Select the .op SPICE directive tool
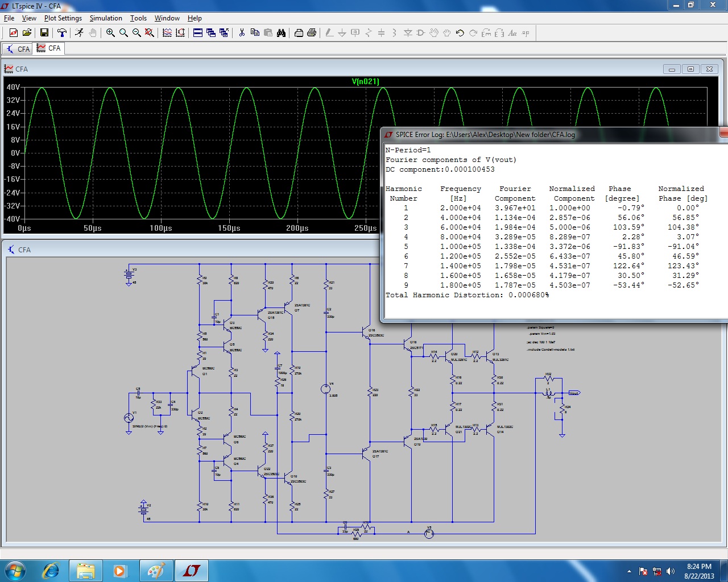The image size is (728, 582). tap(526, 33)
